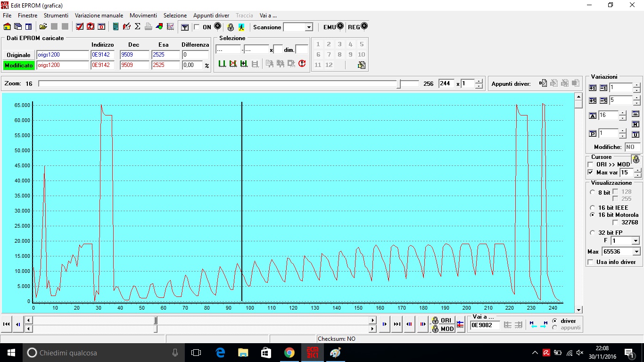Open the Scansione dropdown
Screen dimensions: 644x362
[309, 27]
